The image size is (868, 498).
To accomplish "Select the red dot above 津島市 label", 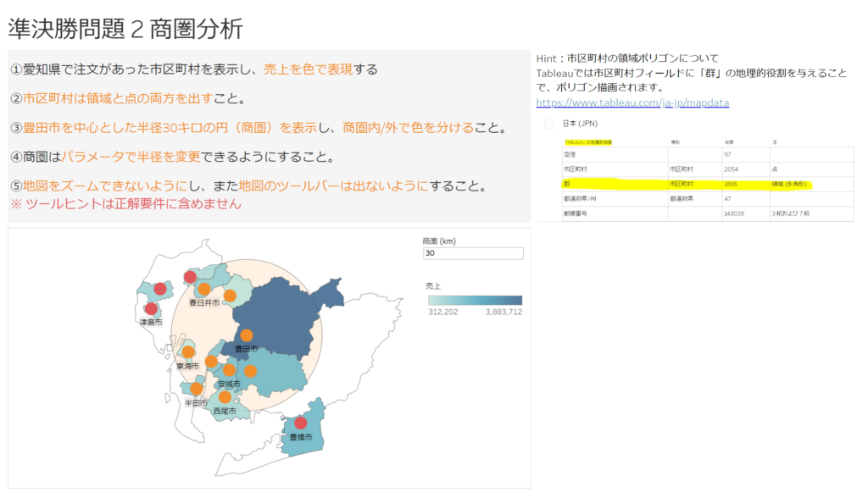I will [151, 309].
